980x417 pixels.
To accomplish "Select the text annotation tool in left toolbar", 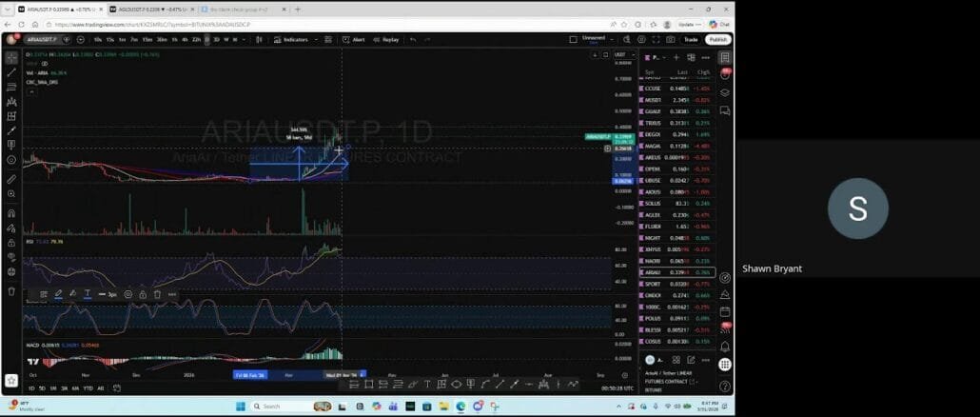I will tap(11, 145).
